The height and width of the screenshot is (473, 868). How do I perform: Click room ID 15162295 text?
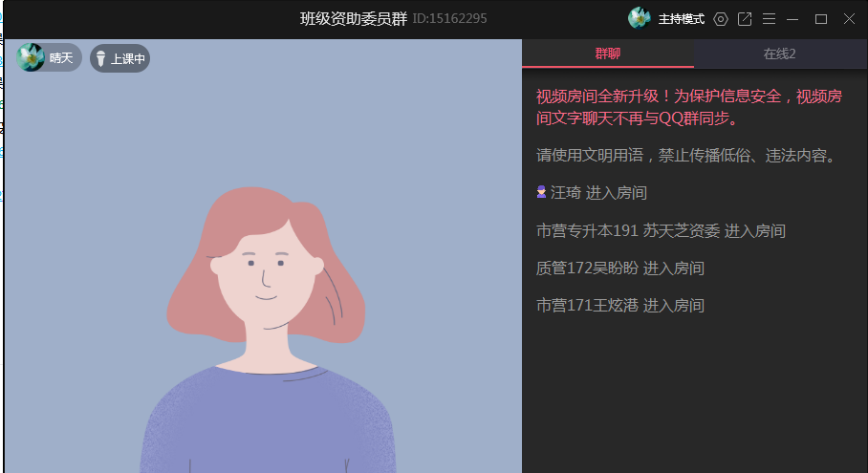(449, 19)
